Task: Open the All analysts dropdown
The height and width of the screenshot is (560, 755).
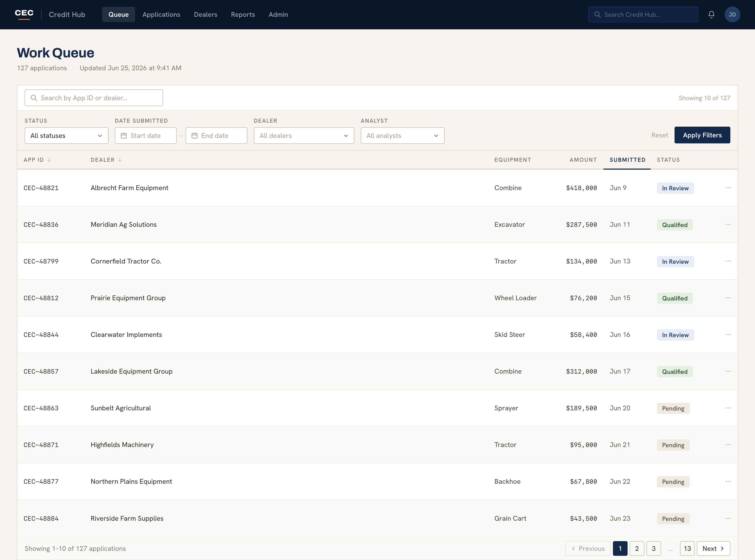Action: coord(402,136)
